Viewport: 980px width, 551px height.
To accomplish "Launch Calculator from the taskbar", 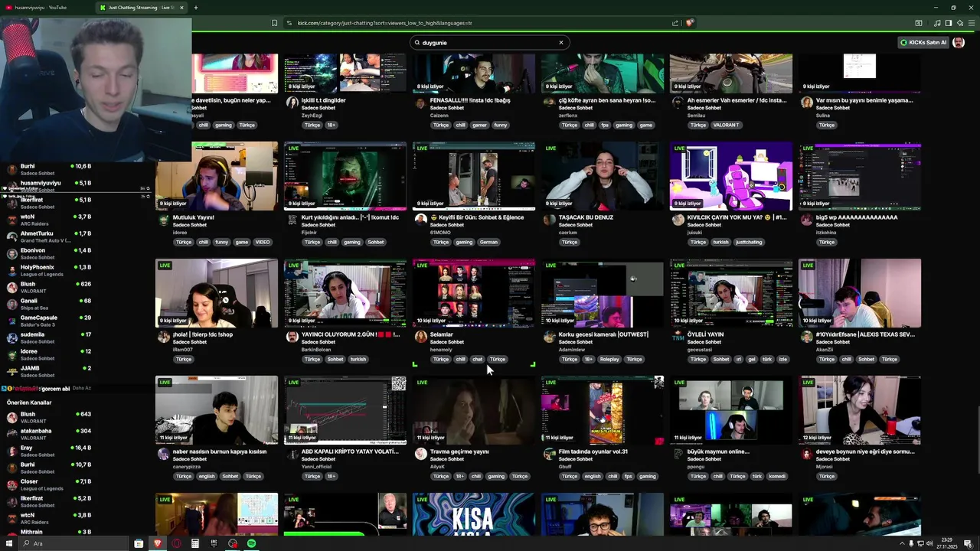I will coord(195,543).
